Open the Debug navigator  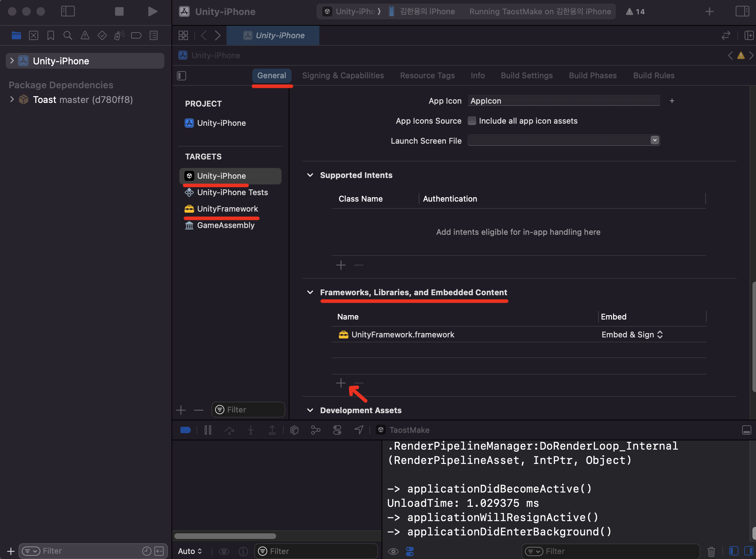(x=119, y=35)
